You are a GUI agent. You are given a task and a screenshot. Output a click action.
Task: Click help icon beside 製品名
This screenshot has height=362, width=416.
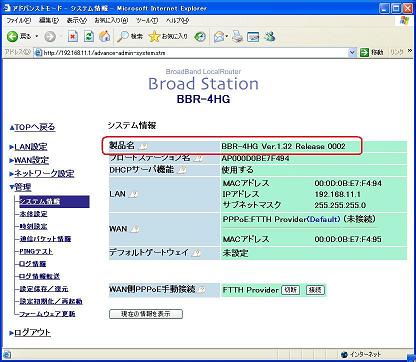point(143,146)
